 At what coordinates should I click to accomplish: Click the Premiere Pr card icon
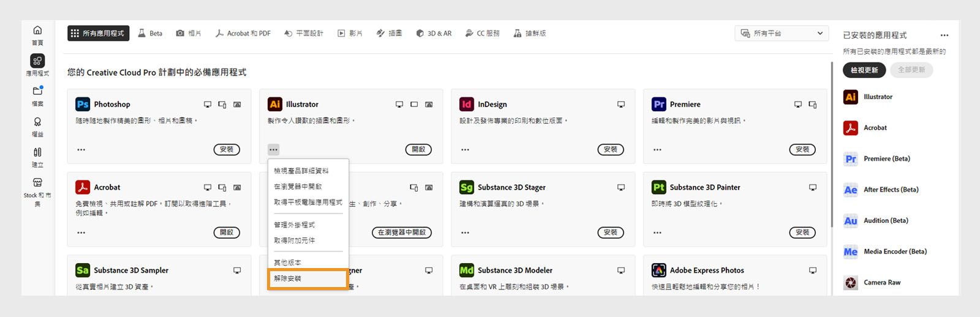658,104
